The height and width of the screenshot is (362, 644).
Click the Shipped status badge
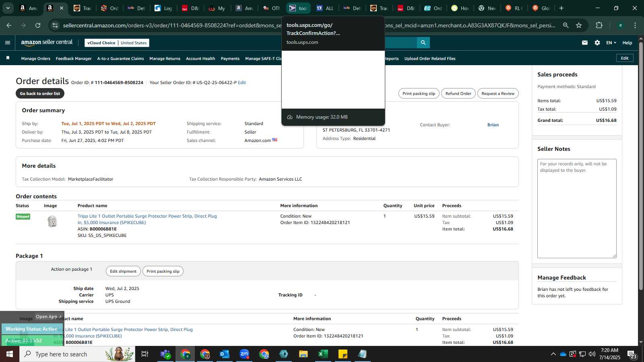click(23, 216)
